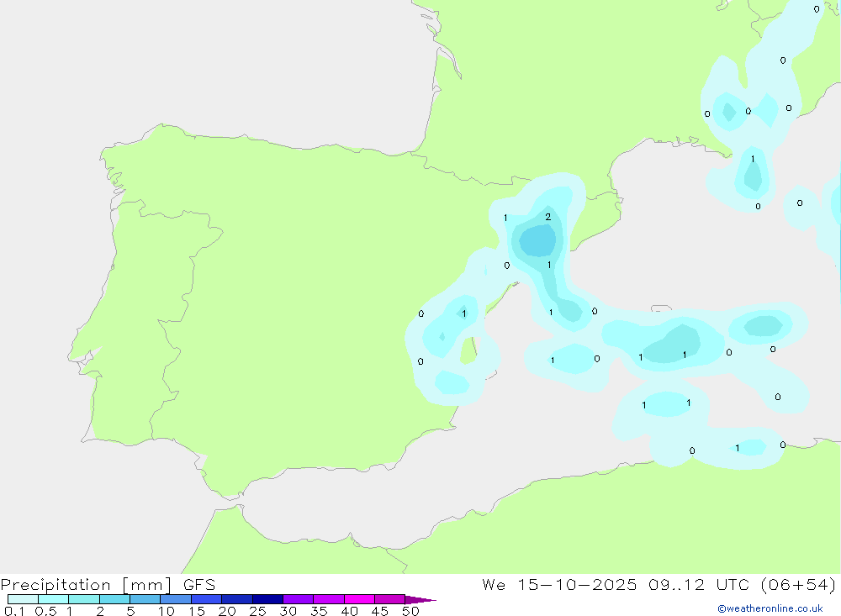Choose the 15–20 mm legend color swatch

[206, 599]
